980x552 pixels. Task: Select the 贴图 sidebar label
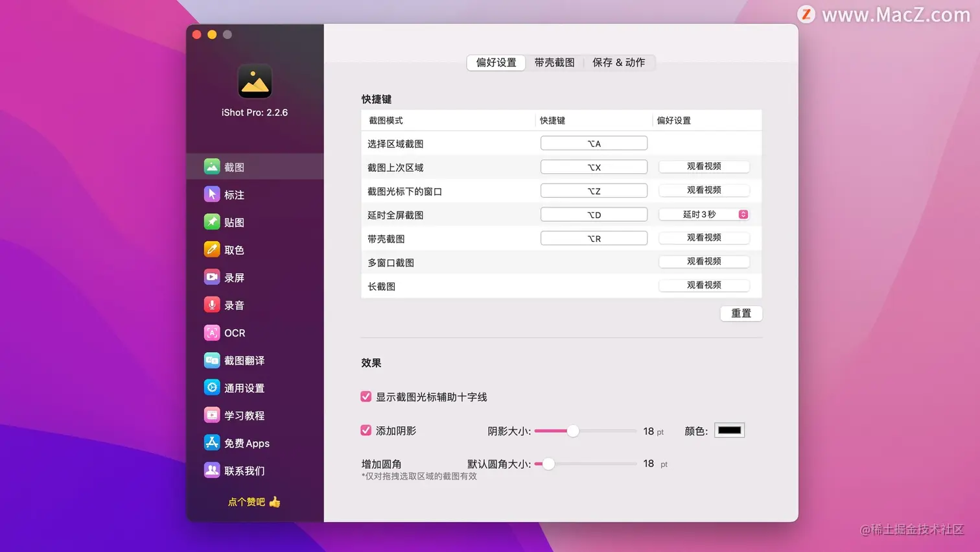(234, 222)
